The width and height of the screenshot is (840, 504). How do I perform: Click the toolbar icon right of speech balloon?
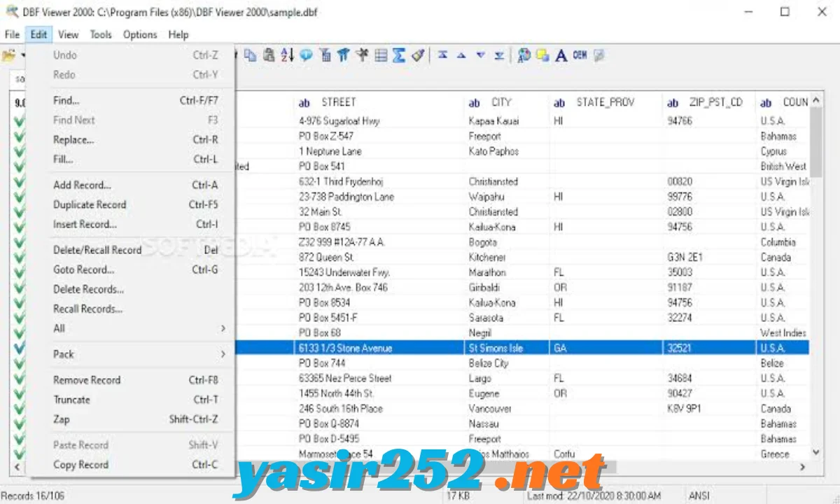(x=325, y=55)
